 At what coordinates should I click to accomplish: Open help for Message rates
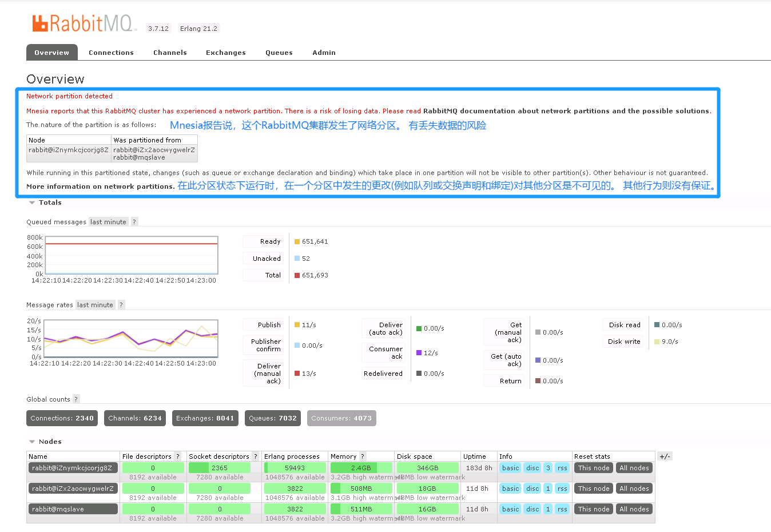tap(121, 305)
